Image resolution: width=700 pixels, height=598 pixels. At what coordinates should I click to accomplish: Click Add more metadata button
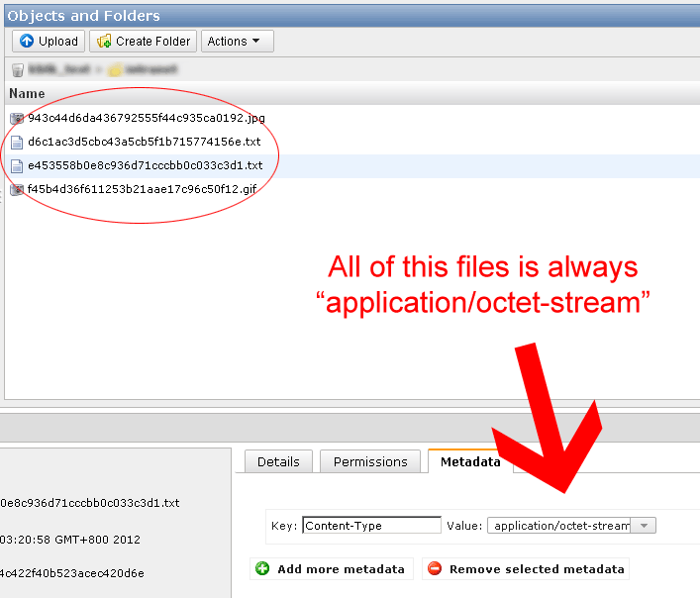[x=332, y=569]
